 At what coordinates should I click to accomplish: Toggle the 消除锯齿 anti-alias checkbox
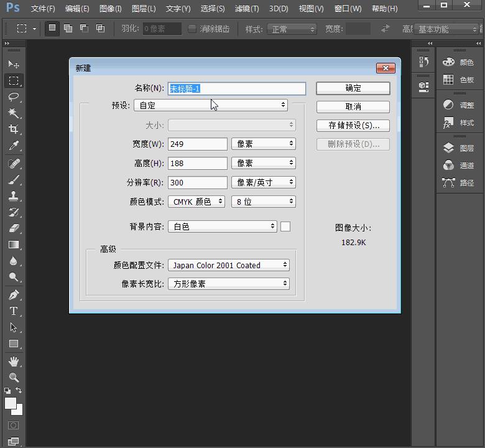(192, 29)
